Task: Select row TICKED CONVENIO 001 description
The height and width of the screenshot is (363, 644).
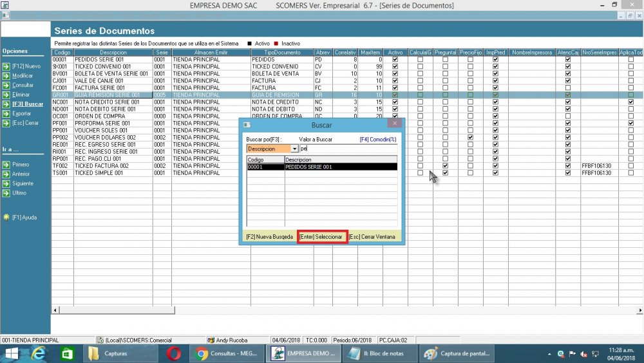Action: [102, 66]
